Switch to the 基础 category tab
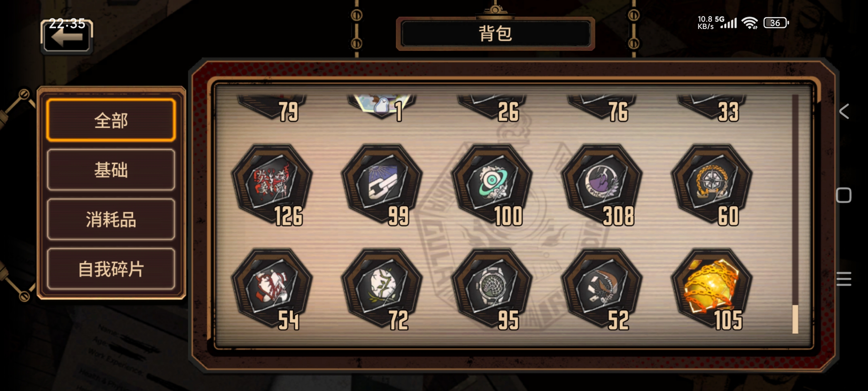The image size is (868, 391). pyautogui.click(x=111, y=170)
